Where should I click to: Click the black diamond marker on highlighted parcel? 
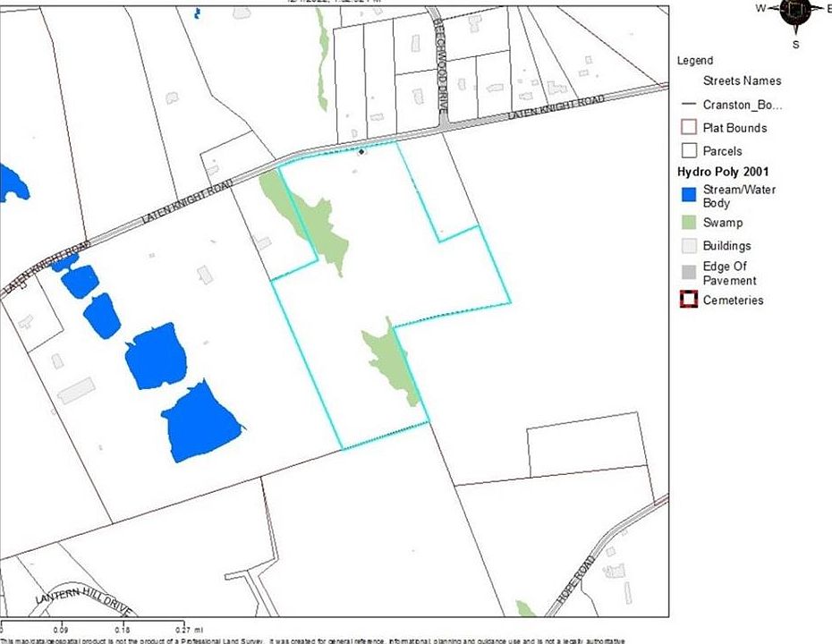[361, 152]
